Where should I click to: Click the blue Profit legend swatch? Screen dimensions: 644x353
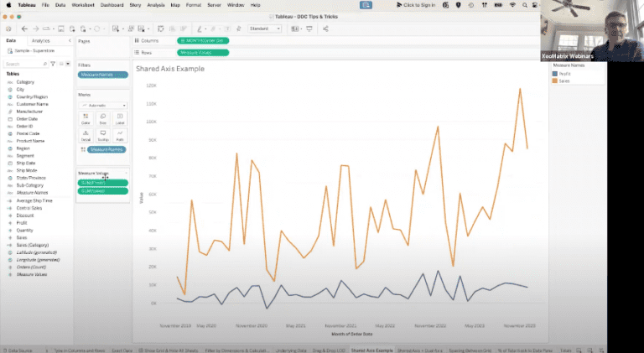[555, 74]
